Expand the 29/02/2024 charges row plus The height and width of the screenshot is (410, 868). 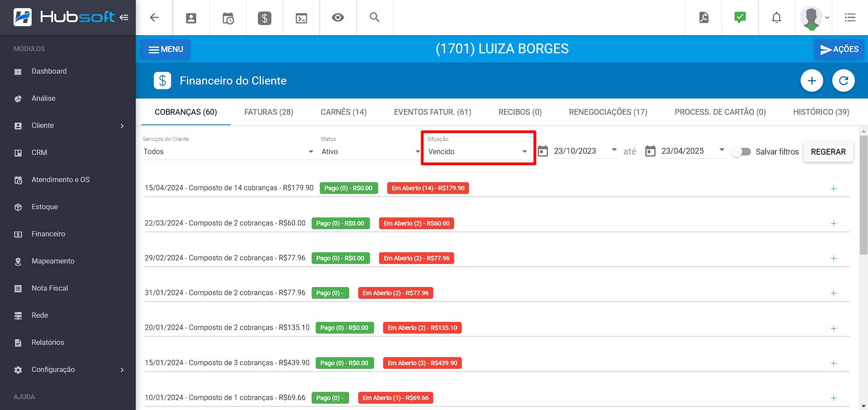tap(834, 258)
